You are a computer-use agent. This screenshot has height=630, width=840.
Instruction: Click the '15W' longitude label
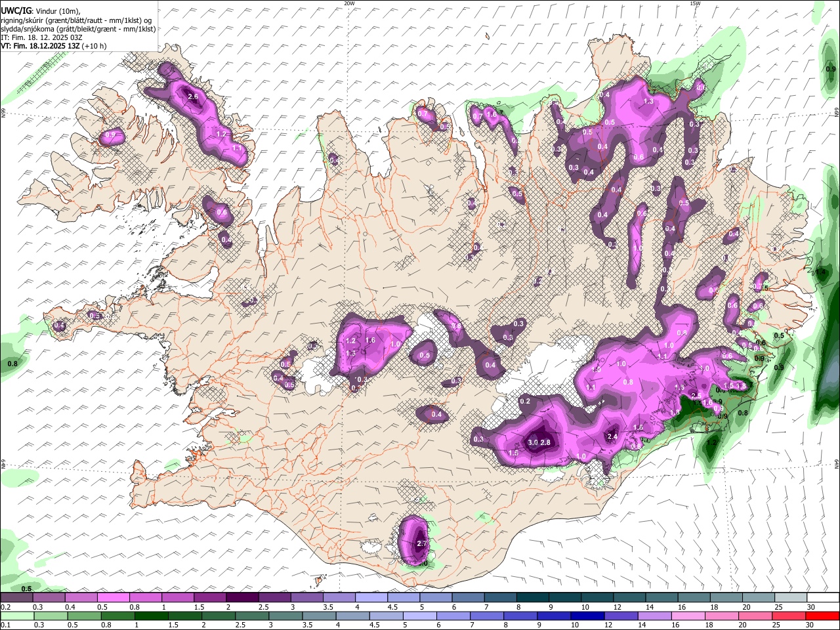click(x=695, y=3)
